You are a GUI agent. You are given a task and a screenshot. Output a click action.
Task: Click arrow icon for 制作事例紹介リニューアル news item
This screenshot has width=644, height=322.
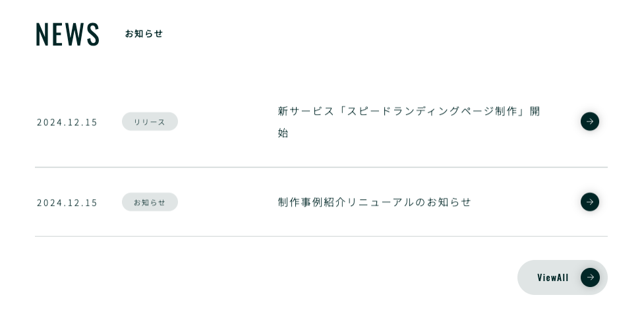pos(589,202)
